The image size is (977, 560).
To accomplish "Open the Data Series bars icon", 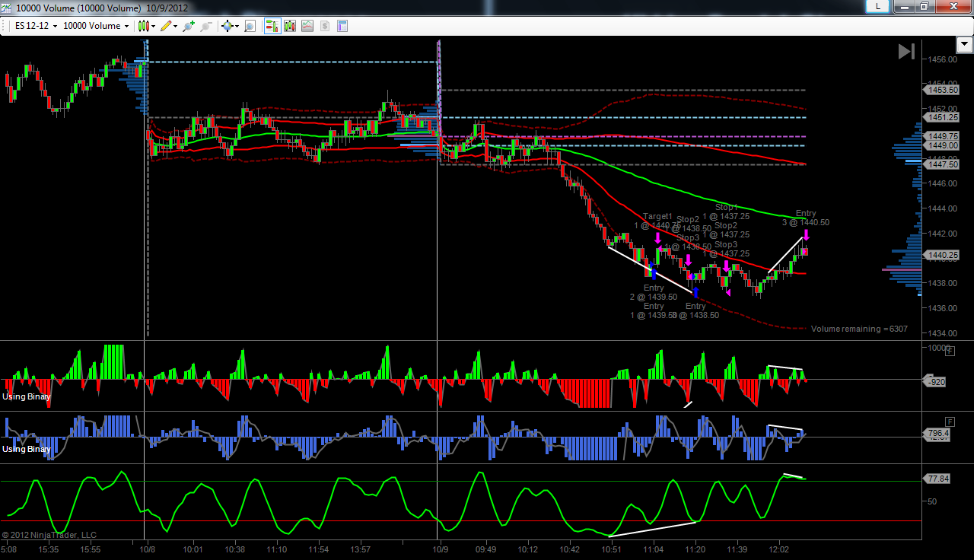I will point(290,26).
